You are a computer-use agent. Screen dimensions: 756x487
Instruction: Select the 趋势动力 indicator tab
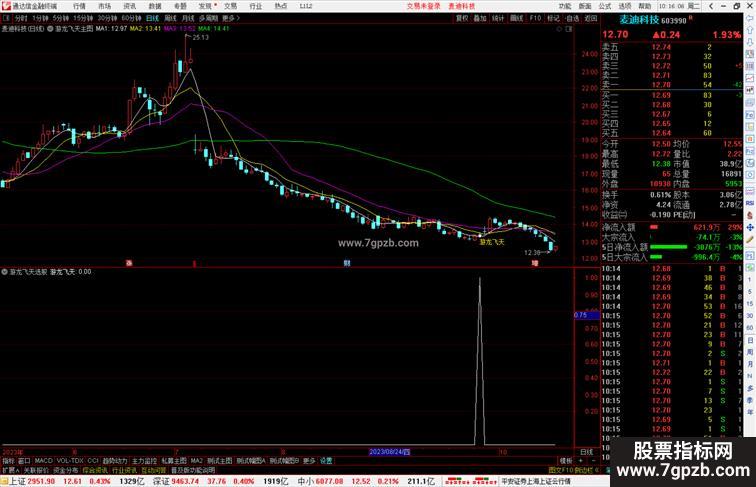[x=115, y=461]
